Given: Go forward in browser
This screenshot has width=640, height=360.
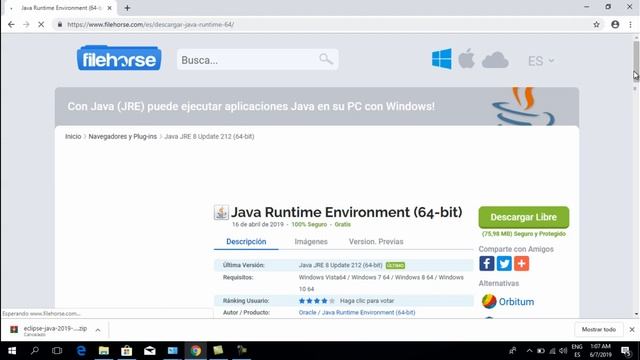Looking at the screenshot, I should tap(26, 24).
